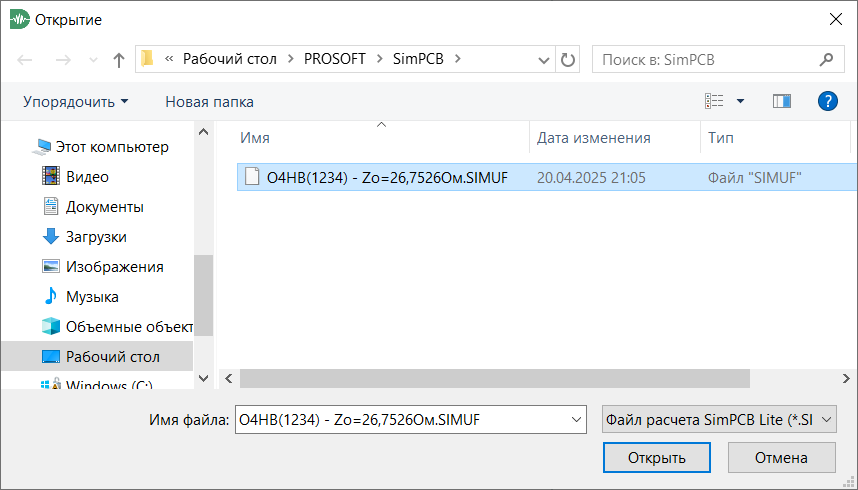Refresh the SimPCB folder view
This screenshot has height=490, width=858.
[x=568, y=60]
